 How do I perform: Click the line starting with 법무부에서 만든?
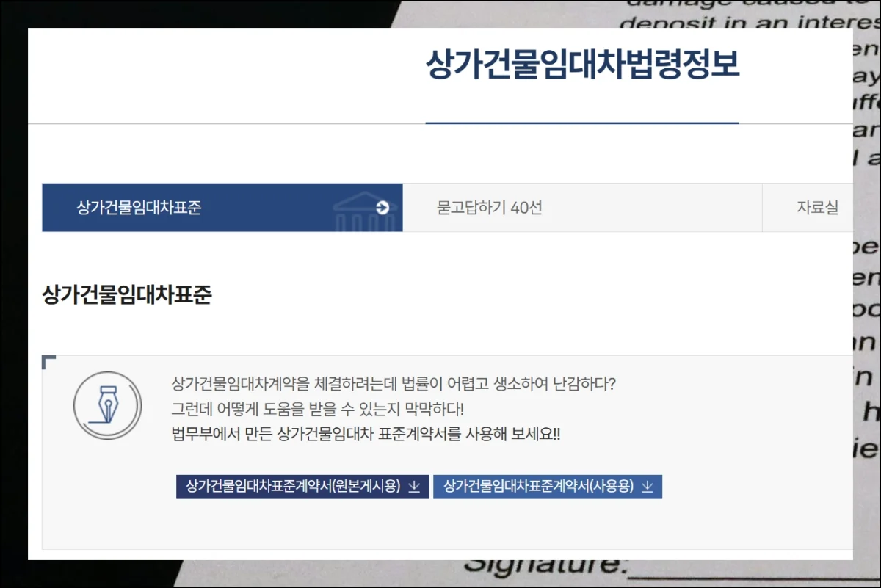[x=365, y=434]
